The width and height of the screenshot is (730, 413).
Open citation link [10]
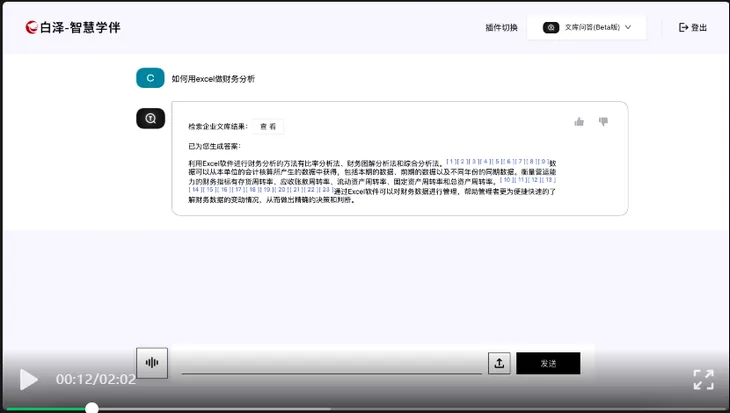(x=507, y=180)
